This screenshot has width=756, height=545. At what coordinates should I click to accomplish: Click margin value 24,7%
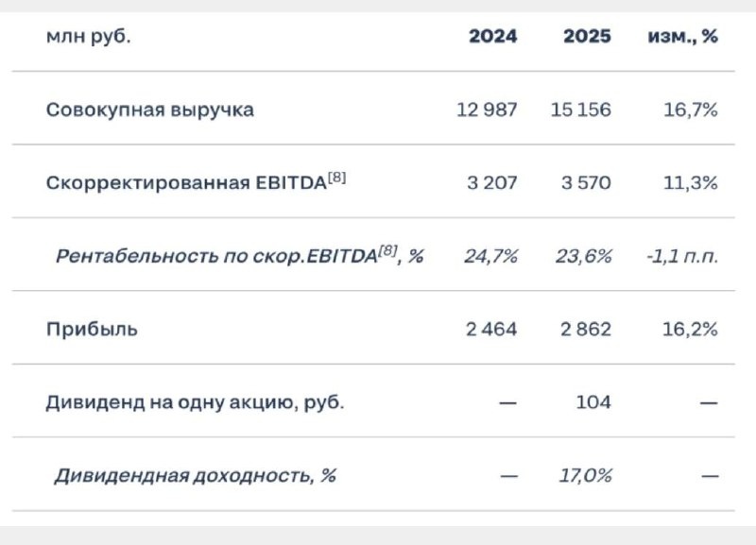491,256
